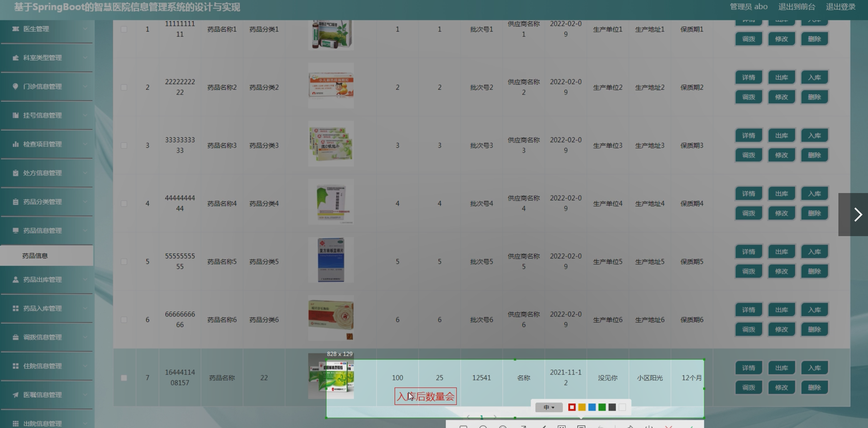This screenshot has height=428, width=868.
Task: Click the 医生管理 sidebar icon
Action: [x=15, y=29]
